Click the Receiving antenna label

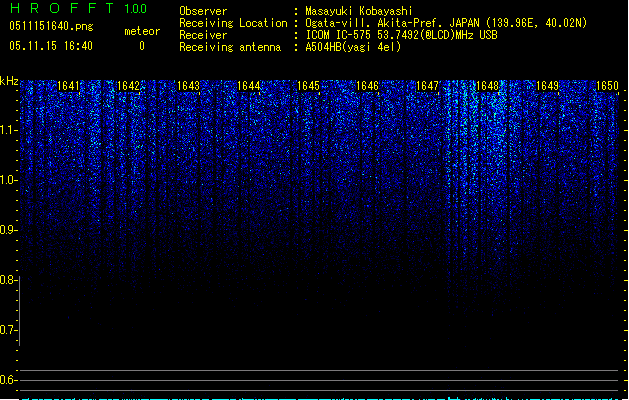(230, 47)
